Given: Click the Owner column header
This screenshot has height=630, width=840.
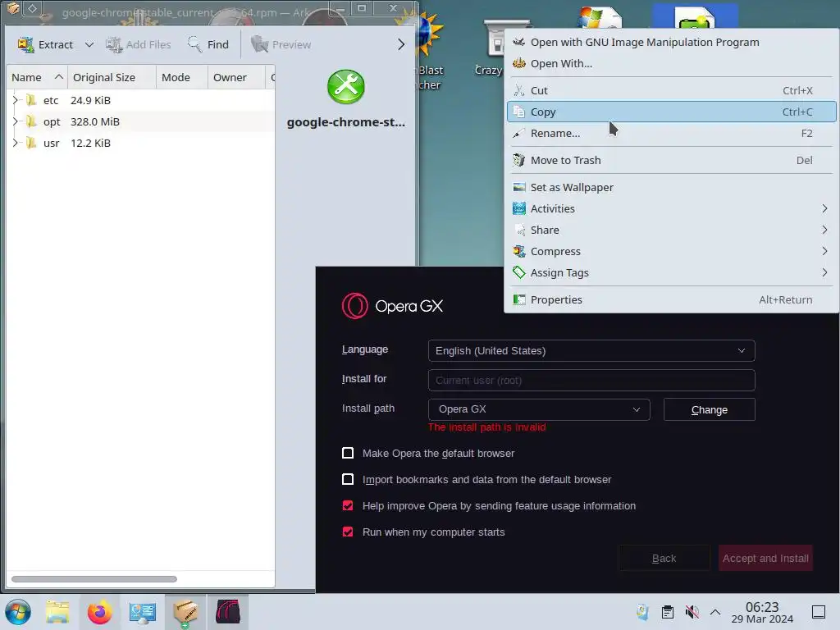Looking at the screenshot, I should point(235,77).
